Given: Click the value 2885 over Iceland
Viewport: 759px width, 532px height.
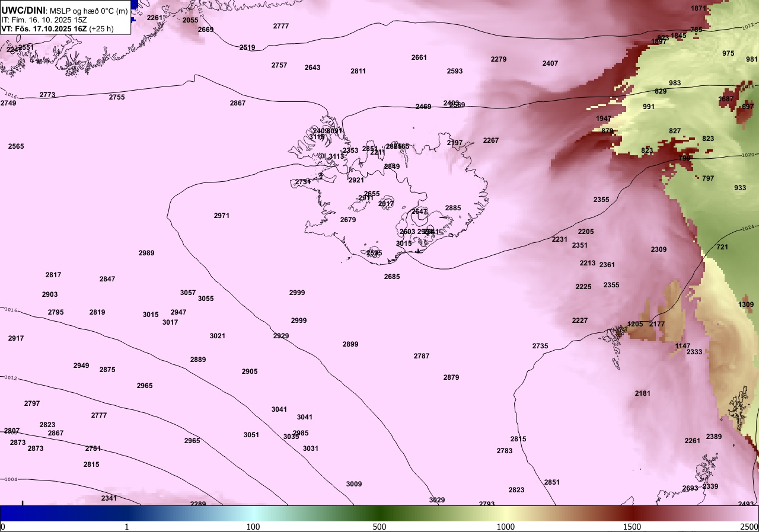Looking at the screenshot, I should coord(453,208).
